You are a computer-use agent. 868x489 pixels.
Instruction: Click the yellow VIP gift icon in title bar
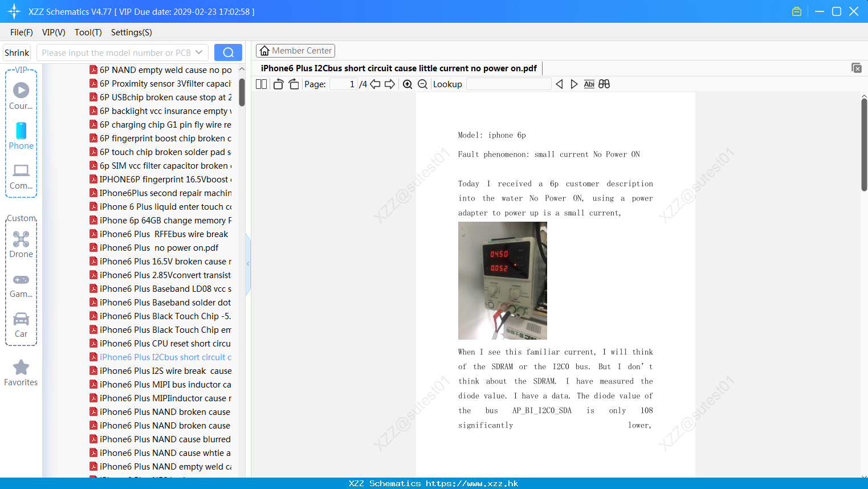point(797,11)
